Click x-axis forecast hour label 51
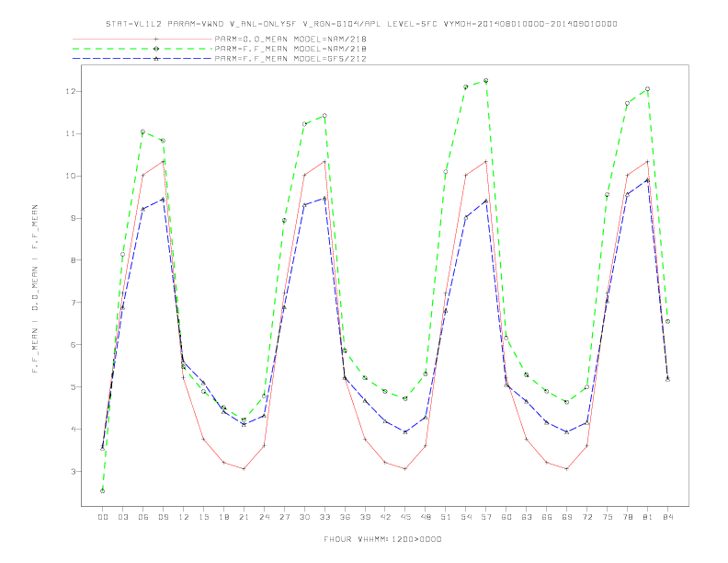This screenshot has width=728, height=563. 446,517
